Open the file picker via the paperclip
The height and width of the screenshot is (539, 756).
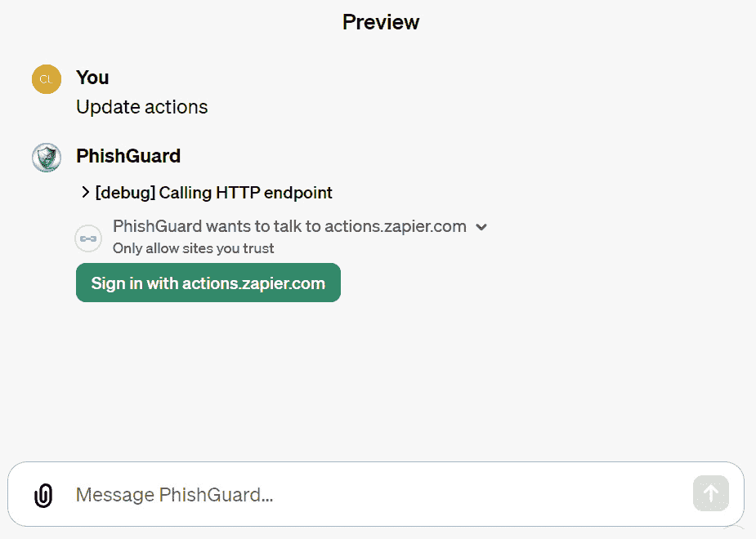point(42,493)
